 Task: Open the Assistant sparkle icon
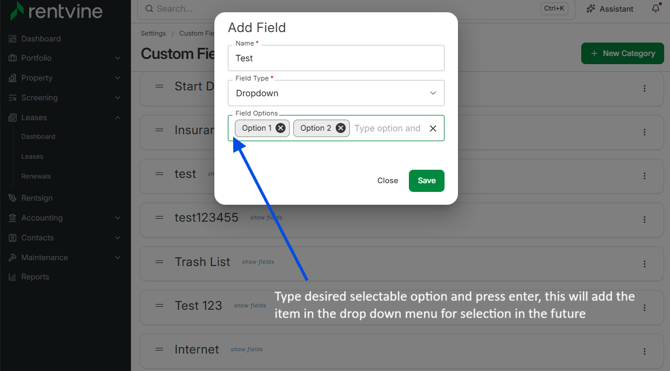[591, 9]
